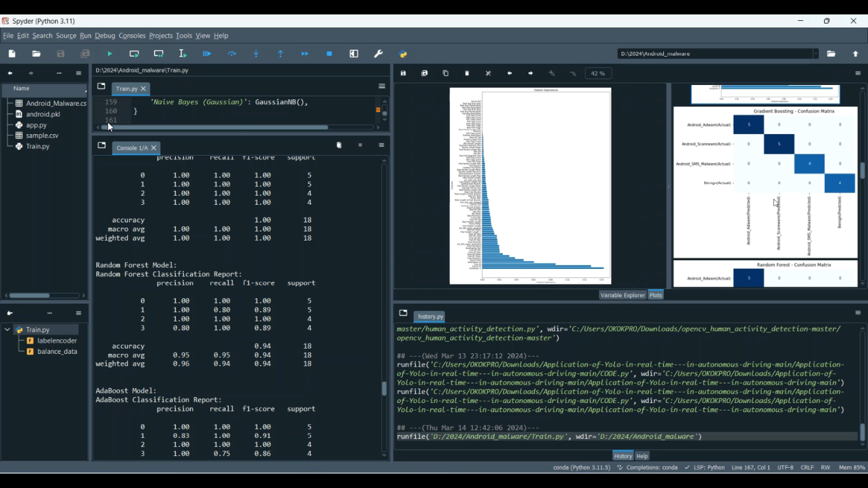This screenshot has height=488, width=868.
Task: Switch to the Variable Explorer tab
Action: (x=622, y=295)
